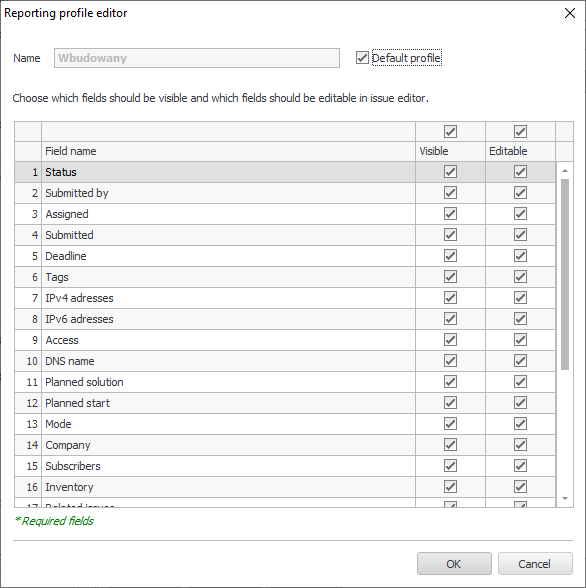This screenshot has height=588, width=586.
Task: Disable Editable for Submitted by field
Action: click(x=520, y=193)
